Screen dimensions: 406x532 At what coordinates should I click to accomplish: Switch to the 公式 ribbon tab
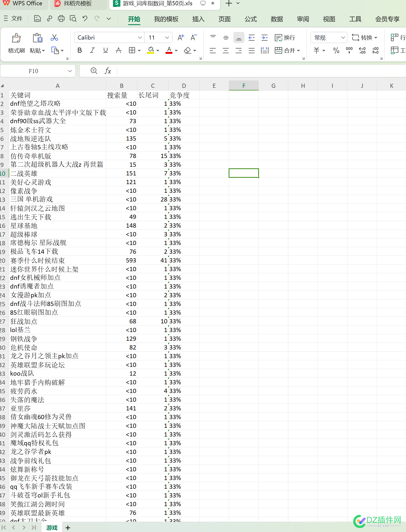tap(251, 19)
